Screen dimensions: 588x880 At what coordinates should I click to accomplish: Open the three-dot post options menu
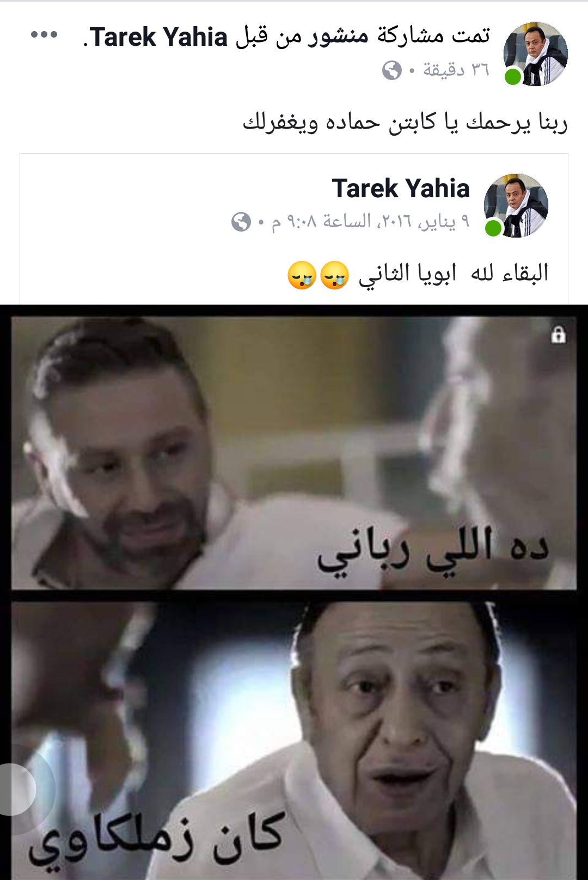coord(44,35)
